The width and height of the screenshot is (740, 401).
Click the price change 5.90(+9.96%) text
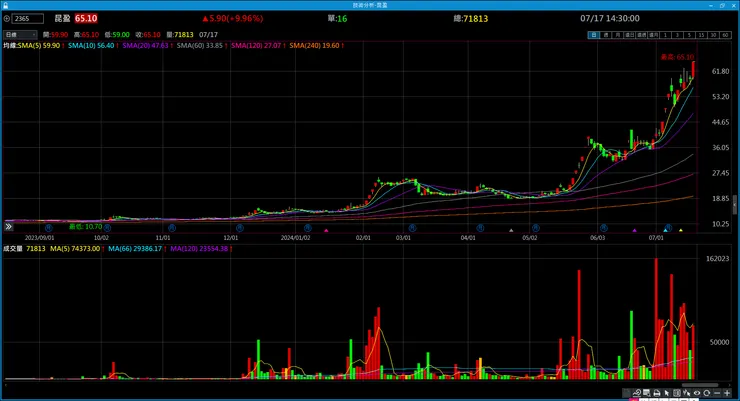[233, 18]
